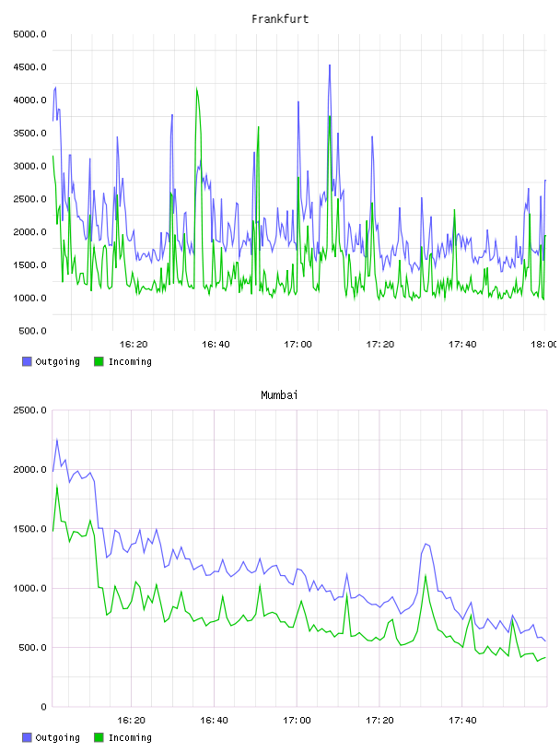Click the 3000.0 axis label on Frankfurt chart

tap(29, 166)
